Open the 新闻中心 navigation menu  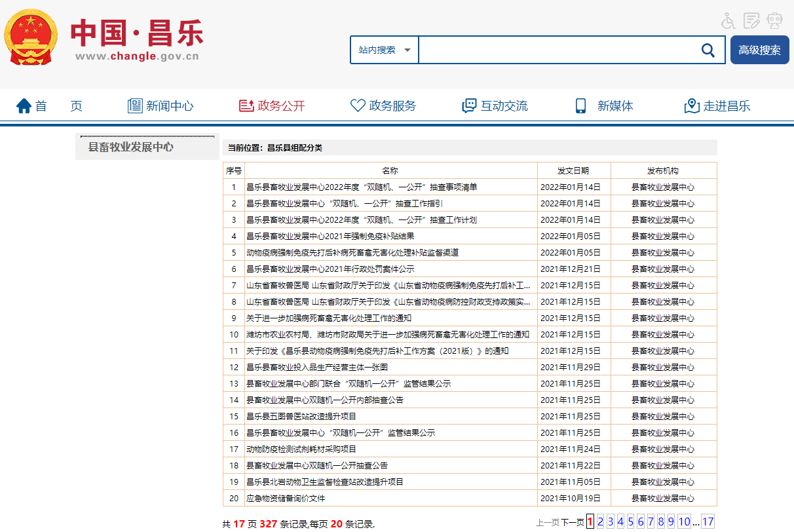tap(161, 106)
